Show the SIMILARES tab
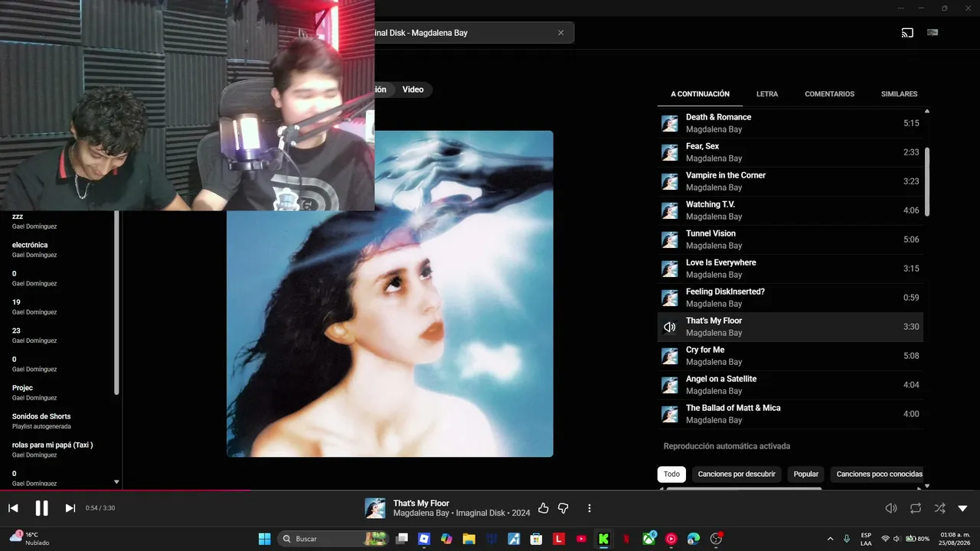 click(x=899, y=94)
